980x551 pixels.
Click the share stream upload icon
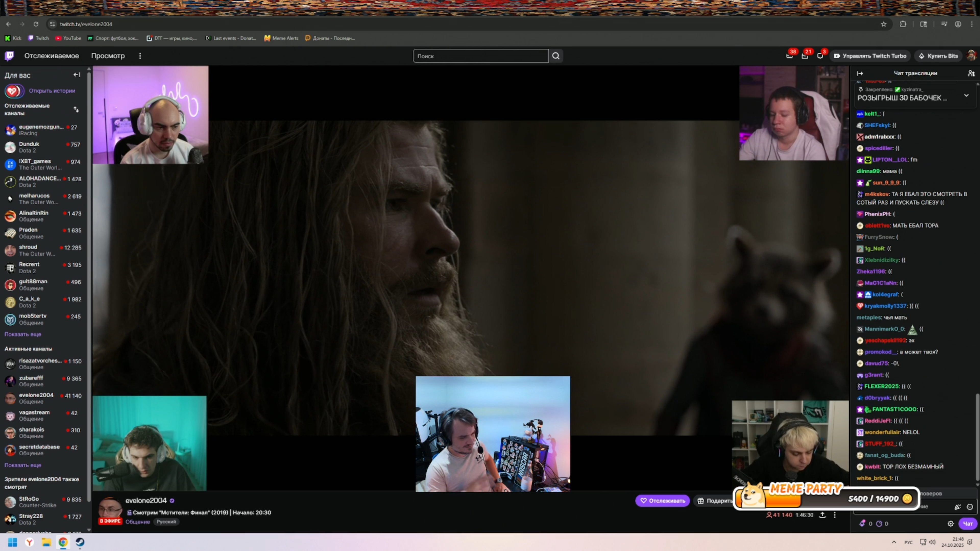click(822, 515)
